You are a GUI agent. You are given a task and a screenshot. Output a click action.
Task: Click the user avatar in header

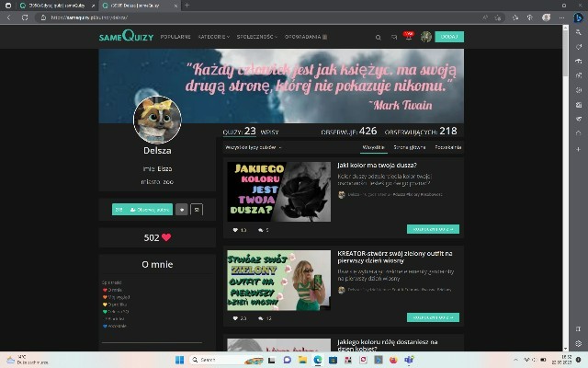(426, 37)
